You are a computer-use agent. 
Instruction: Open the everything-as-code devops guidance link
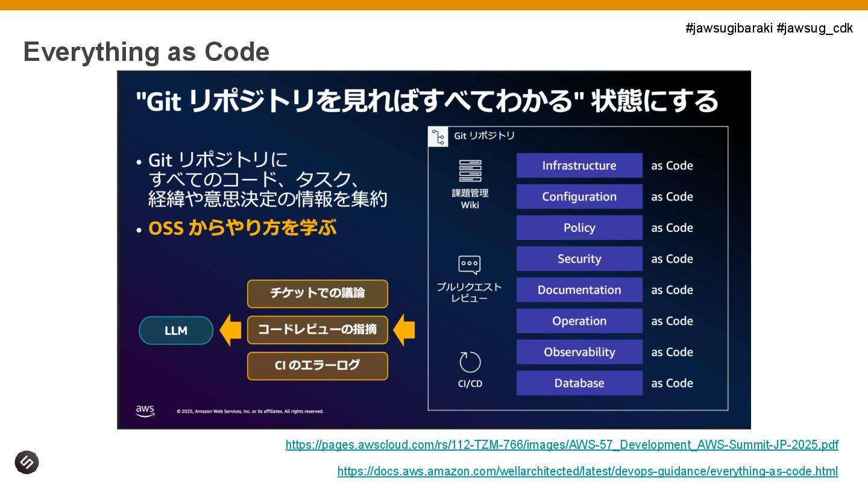[x=588, y=471]
